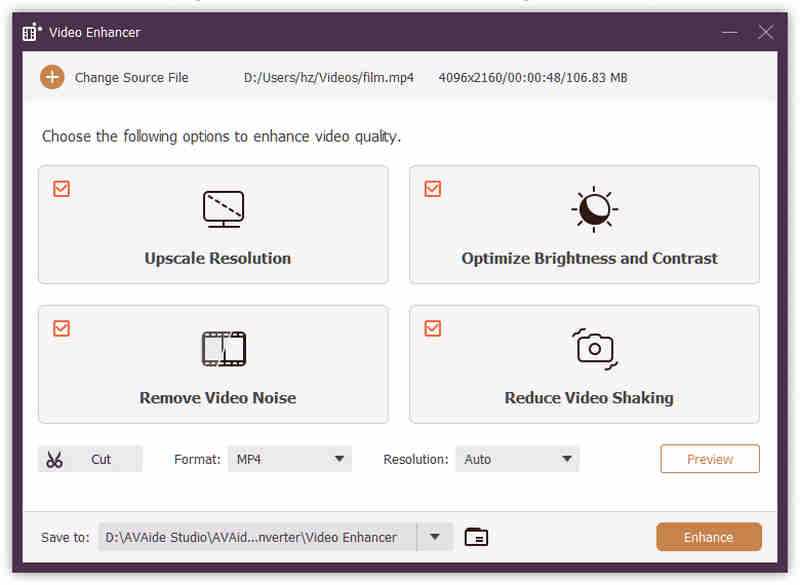Open output folder via folder icon
Image resolution: width=800 pixels, height=585 pixels.
pos(476,537)
